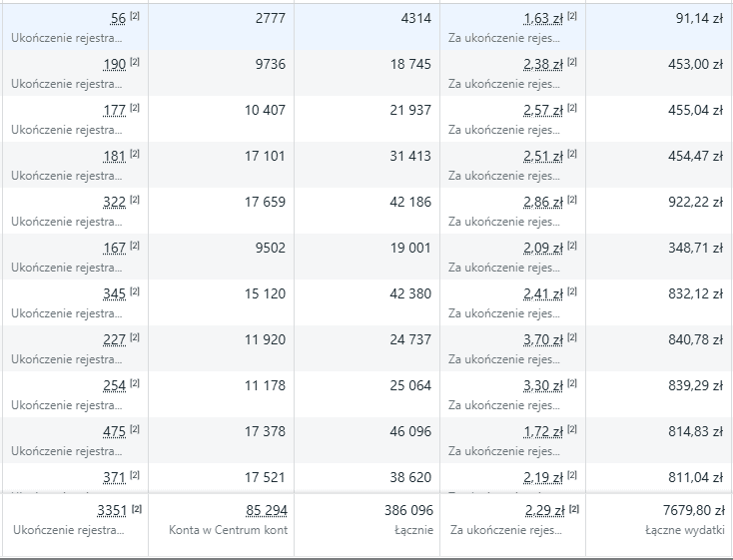Open the 2,29 zł total cost per result
Image resolution: width=733 pixels, height=560 pixels.
click(542, 511)
